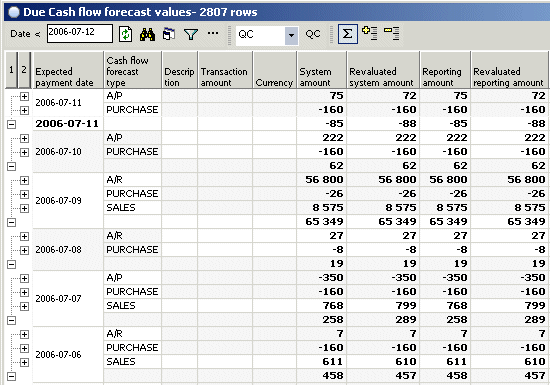Expand the 2006-07-09 A/R row

point(24,180)
